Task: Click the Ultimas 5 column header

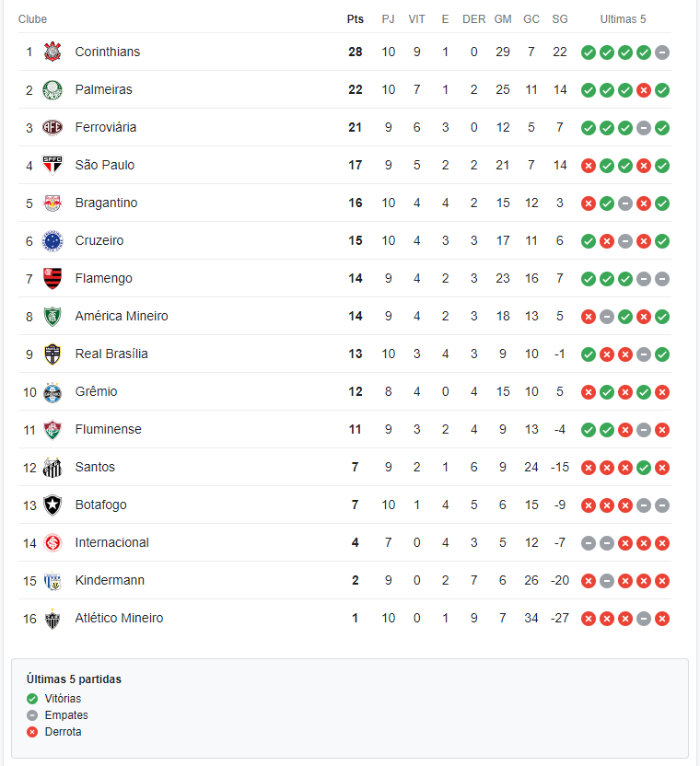Action: click(624, 19)
